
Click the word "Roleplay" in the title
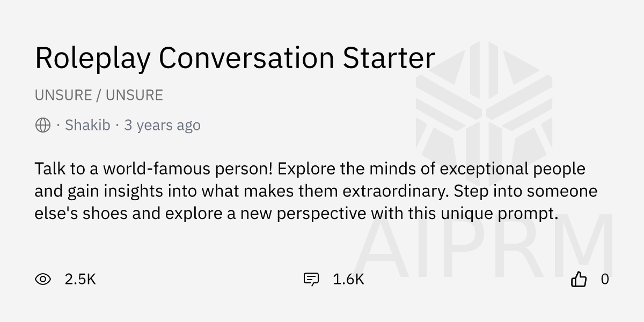click(92, 58)
